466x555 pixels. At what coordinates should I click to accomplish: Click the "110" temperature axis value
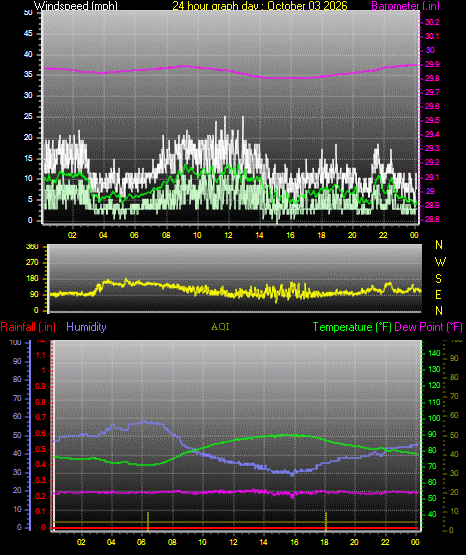coord(434,402)
